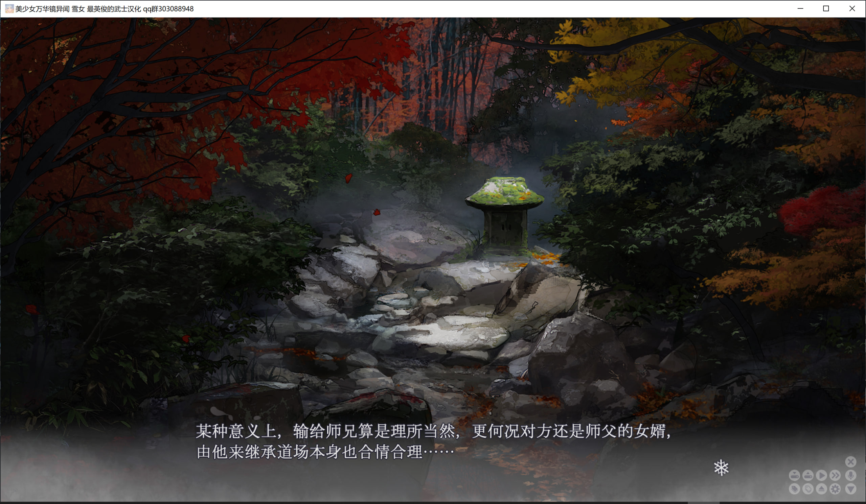Quick save using the filled tag icon

point(794,489)
